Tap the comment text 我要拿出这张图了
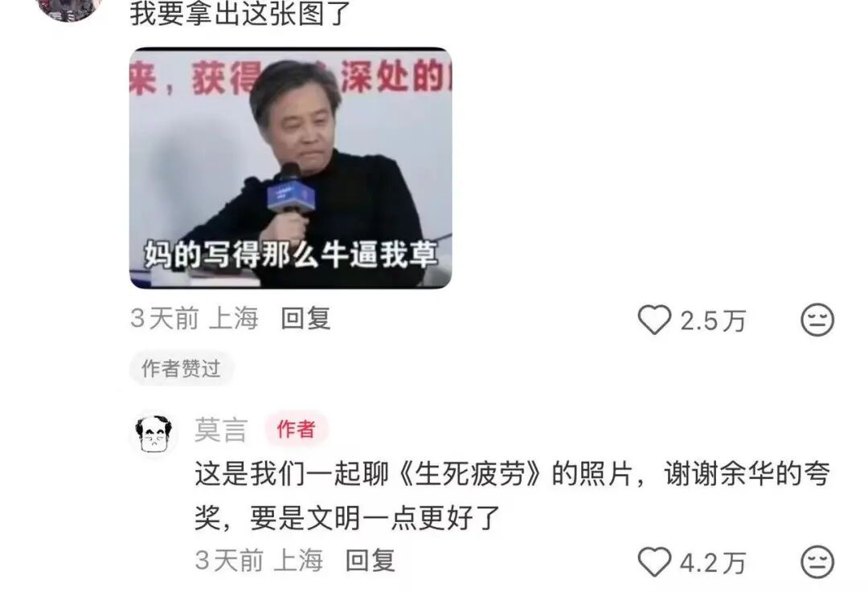The width and height of the screenshot is (868, 592). (241, 14)
